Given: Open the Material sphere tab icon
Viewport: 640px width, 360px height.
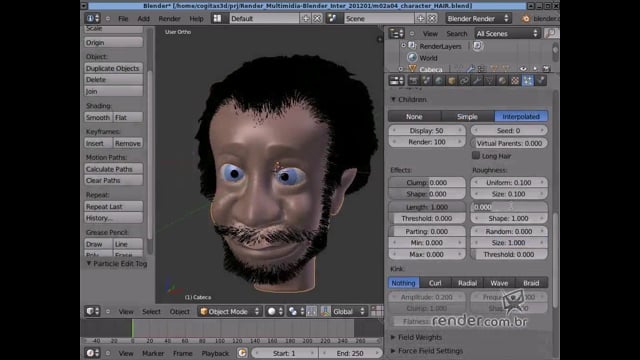Looking at the screenshot, I should pos(502,80).
